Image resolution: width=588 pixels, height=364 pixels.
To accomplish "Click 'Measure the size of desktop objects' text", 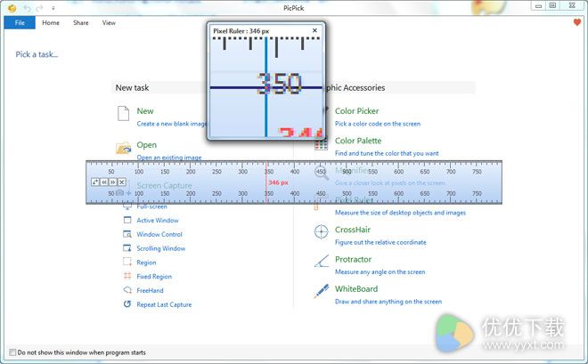I will tap(400, 213).
